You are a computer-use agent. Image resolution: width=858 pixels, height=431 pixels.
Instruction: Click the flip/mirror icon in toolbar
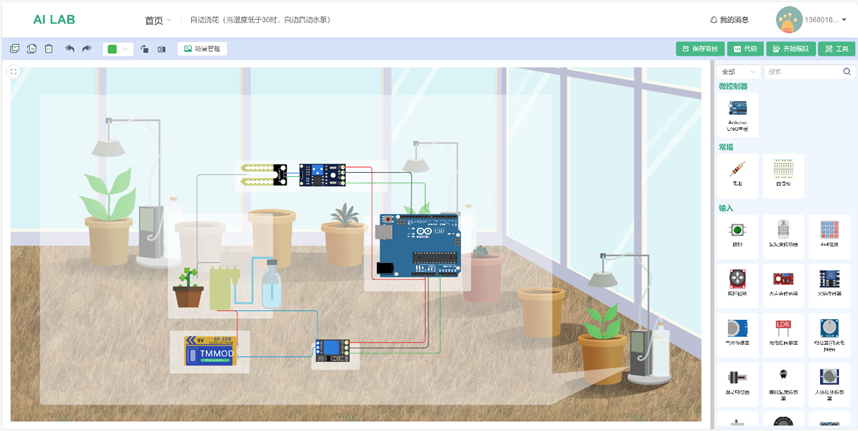pos(162,49)
